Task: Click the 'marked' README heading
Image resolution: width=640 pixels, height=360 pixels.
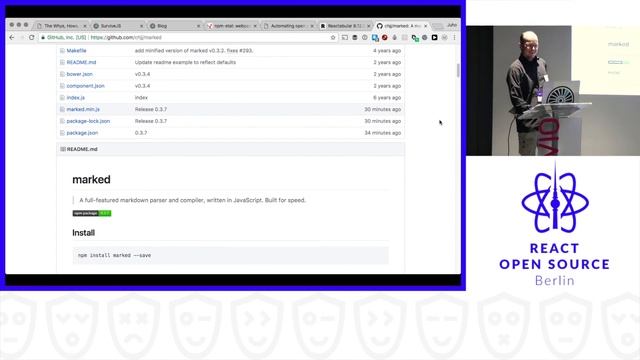Action: click(91, 180)
